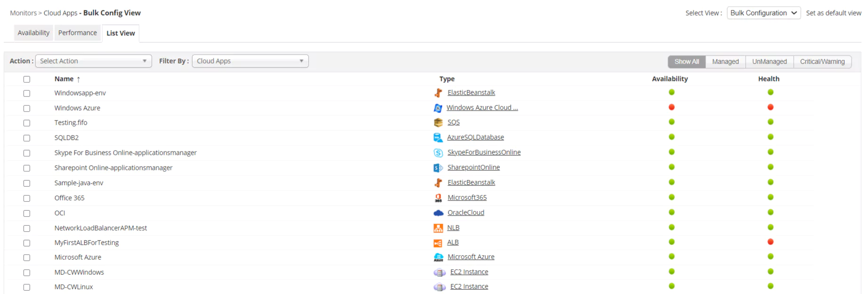Switch to the Performance tab
Image resolution: width=868 pixels, height=294 pixels.
[78, 33]
